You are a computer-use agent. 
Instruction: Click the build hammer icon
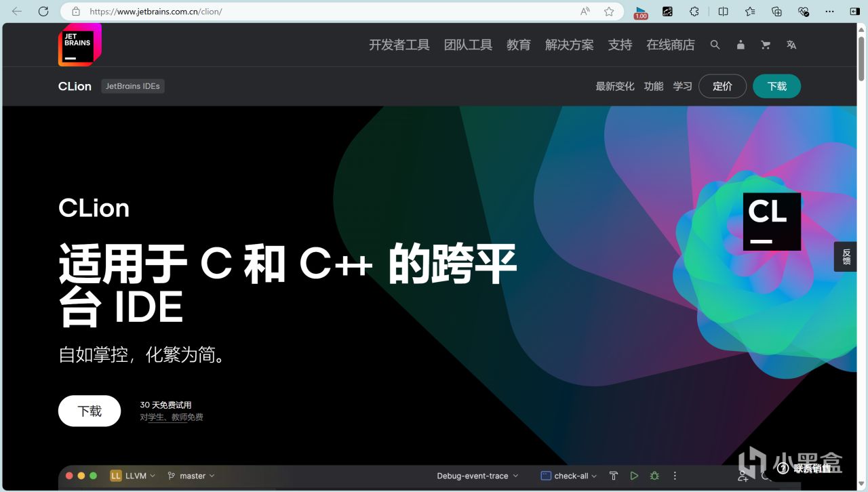(614, 476)
